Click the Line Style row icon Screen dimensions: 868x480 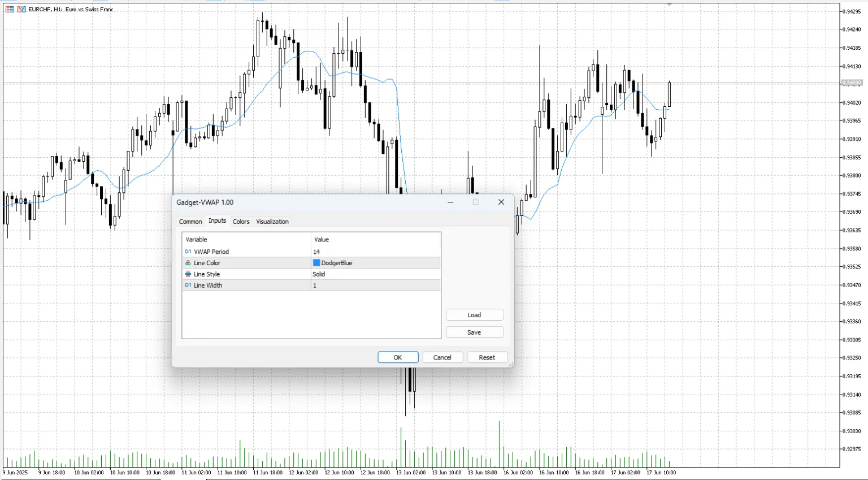click(x=188, y=274)
